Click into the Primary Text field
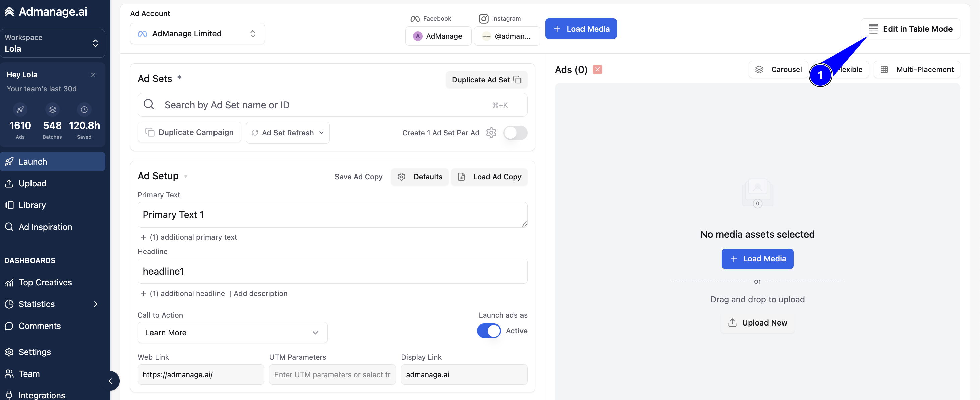The height and width of the screenshot is (400, 980). click(332, 215)
